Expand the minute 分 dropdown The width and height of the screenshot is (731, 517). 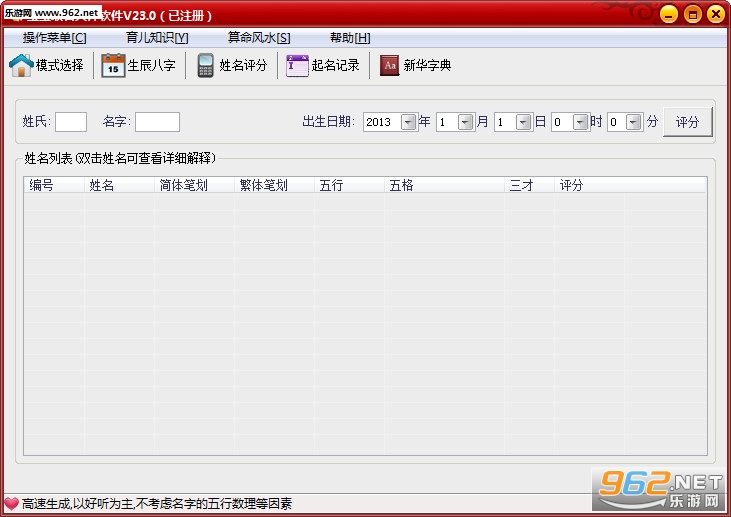pos(634,122)
